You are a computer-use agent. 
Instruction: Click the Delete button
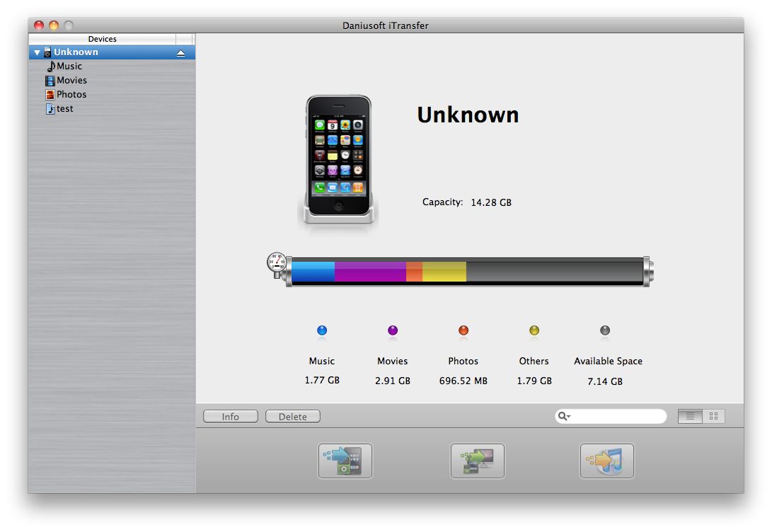tap(292, 417)
